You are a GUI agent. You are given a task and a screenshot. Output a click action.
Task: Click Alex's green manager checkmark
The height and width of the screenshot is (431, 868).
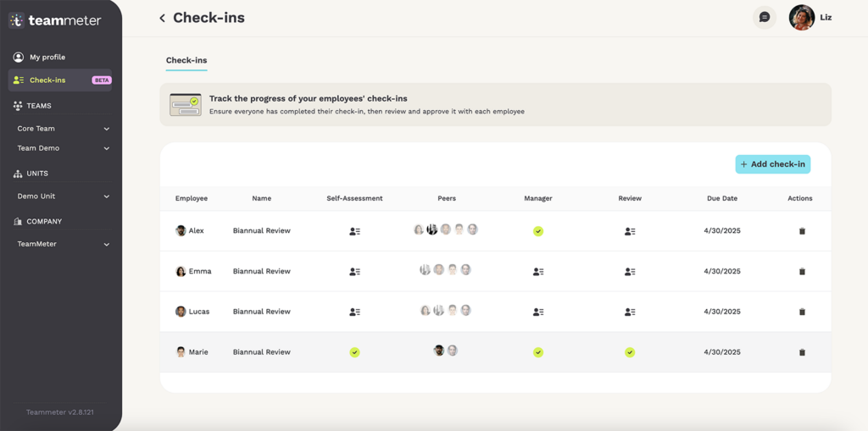538,231
